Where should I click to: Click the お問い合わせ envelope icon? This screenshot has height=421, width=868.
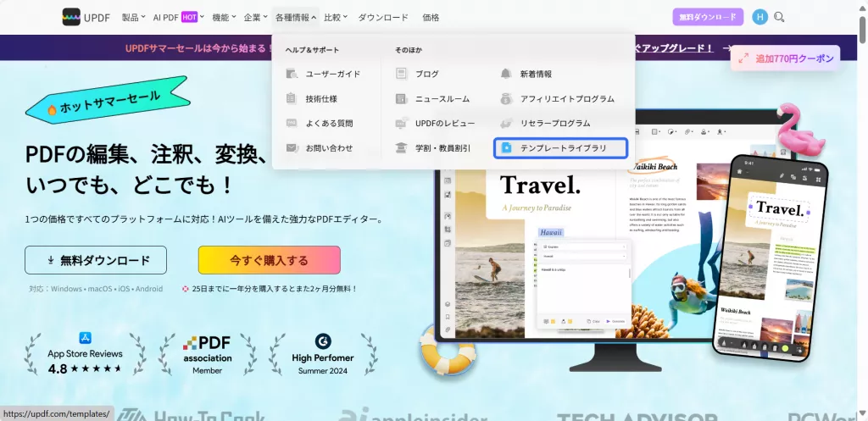point(292,147)
